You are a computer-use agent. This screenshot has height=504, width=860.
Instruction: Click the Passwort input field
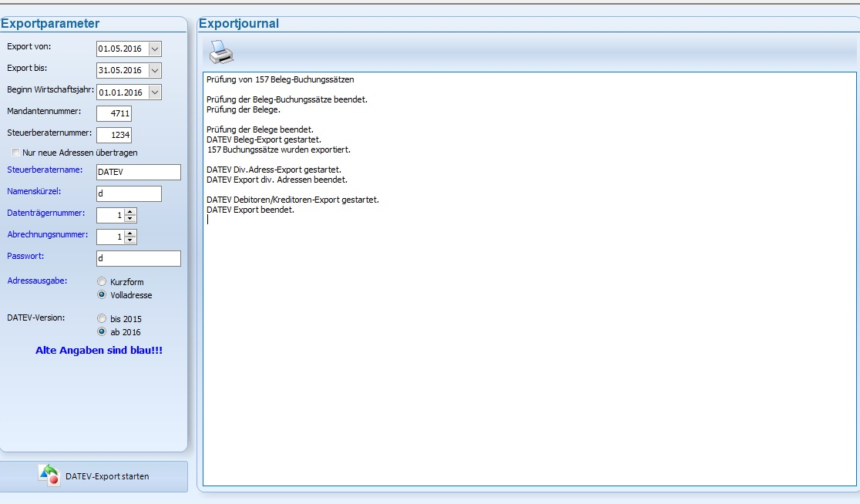[x=138, y=258]
